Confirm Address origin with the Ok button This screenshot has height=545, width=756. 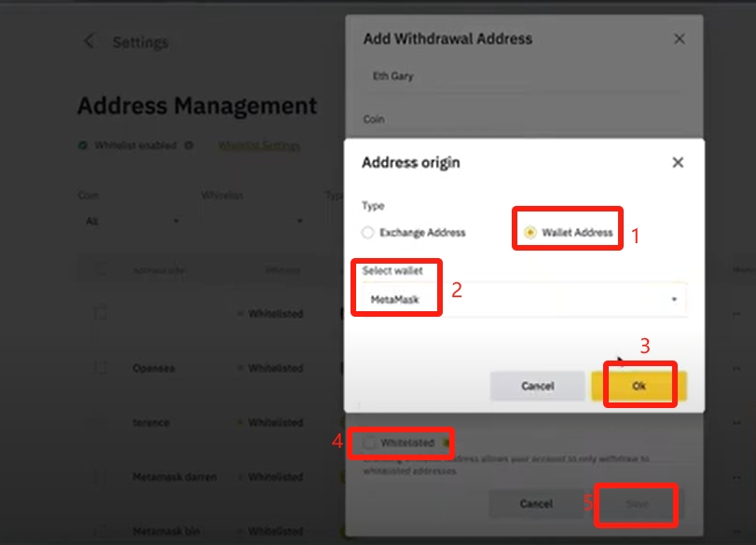(639, 386)
